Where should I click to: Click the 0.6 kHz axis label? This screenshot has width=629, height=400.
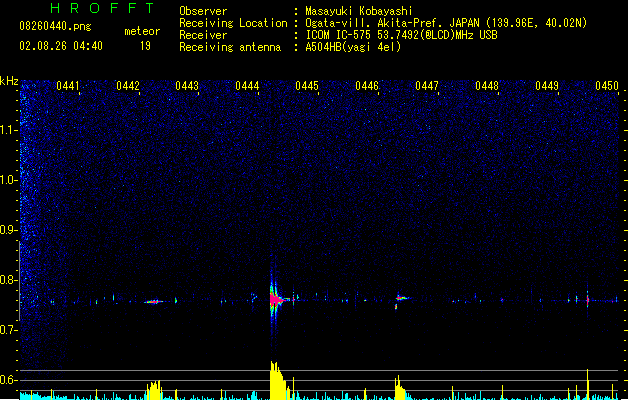coord(8,380)
